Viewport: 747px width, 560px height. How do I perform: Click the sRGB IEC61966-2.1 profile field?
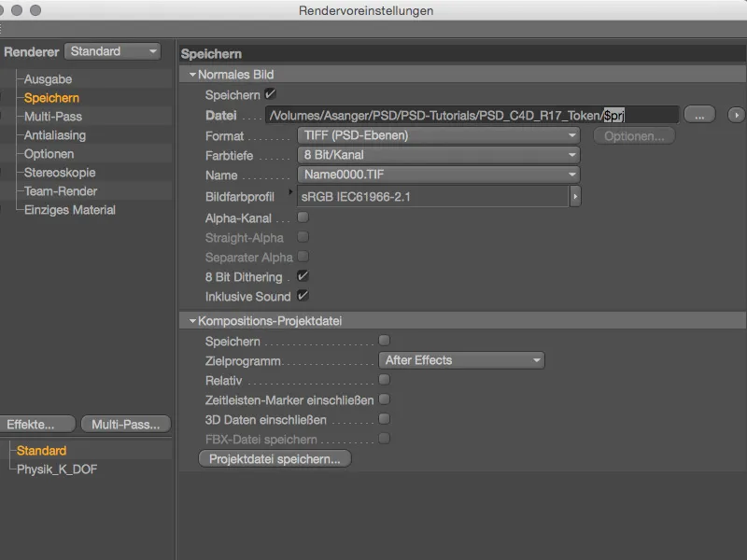(x=432, y=197)
